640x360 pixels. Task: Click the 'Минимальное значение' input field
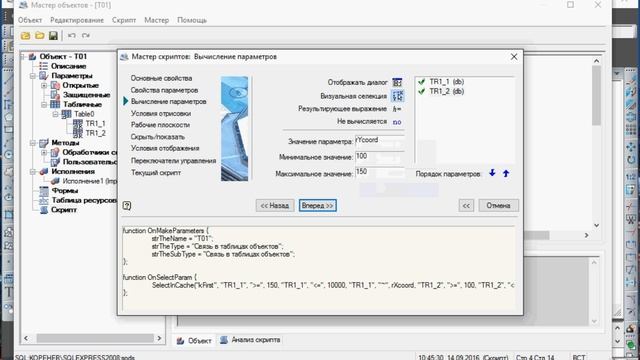[380, 157]
